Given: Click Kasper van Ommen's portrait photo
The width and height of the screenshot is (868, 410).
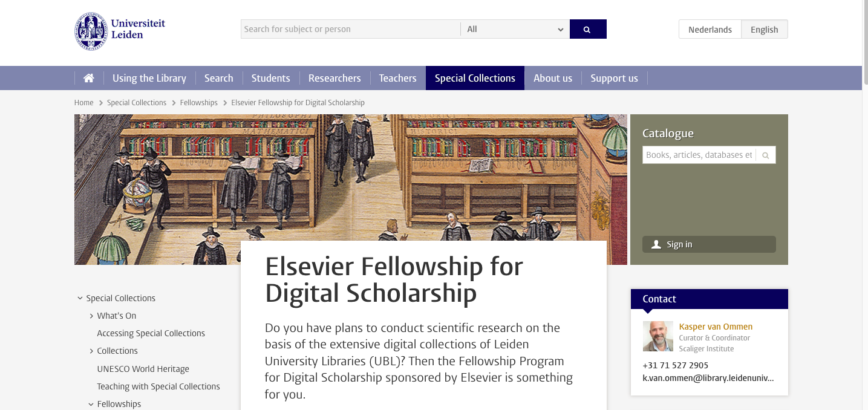Looking at the screenshot, I should click(x=658, y=336).
